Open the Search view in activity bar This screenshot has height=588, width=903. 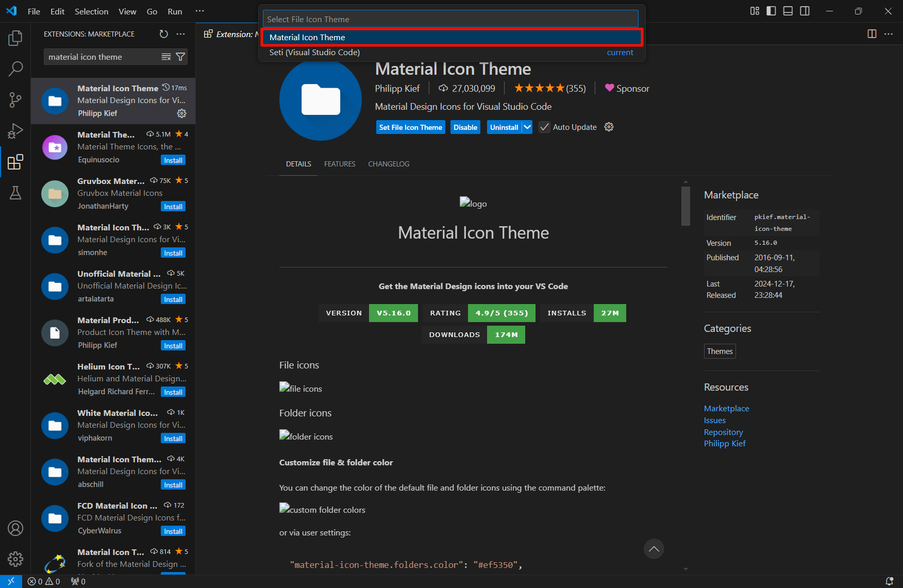(x=15, y=69)
